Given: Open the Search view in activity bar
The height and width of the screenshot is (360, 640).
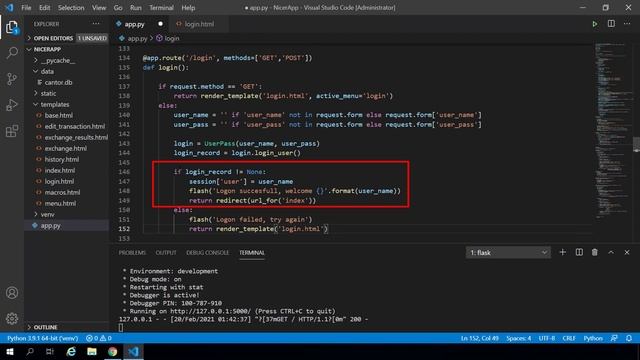Looking at the screenshot, I should click(12, 53).
